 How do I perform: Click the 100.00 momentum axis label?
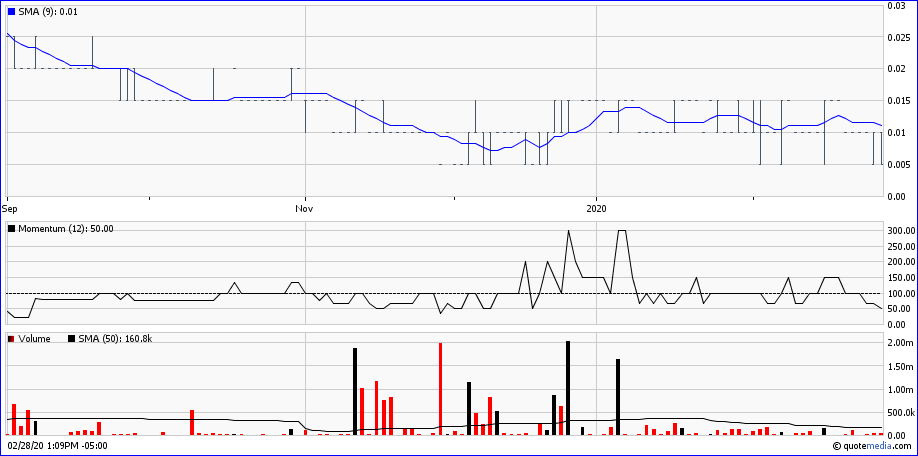coord(902,293)
